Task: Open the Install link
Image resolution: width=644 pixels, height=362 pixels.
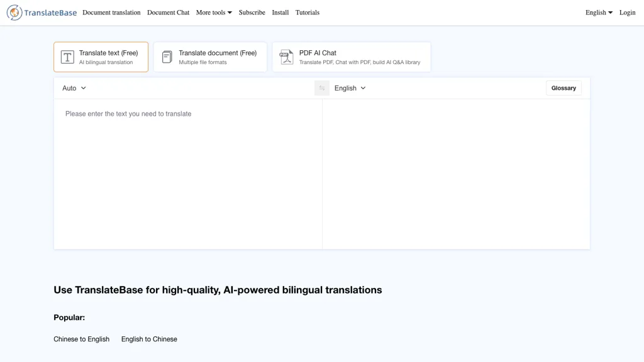Action: pos(280,13)
